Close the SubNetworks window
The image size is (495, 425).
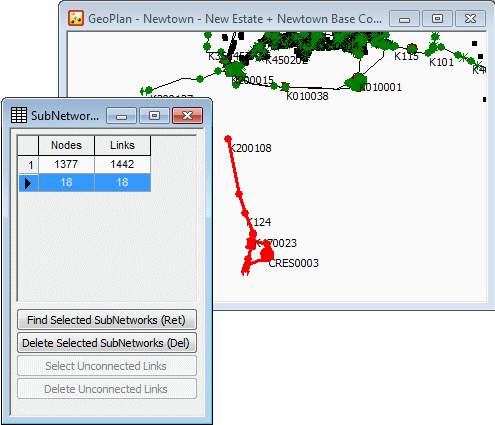[187, 116]
